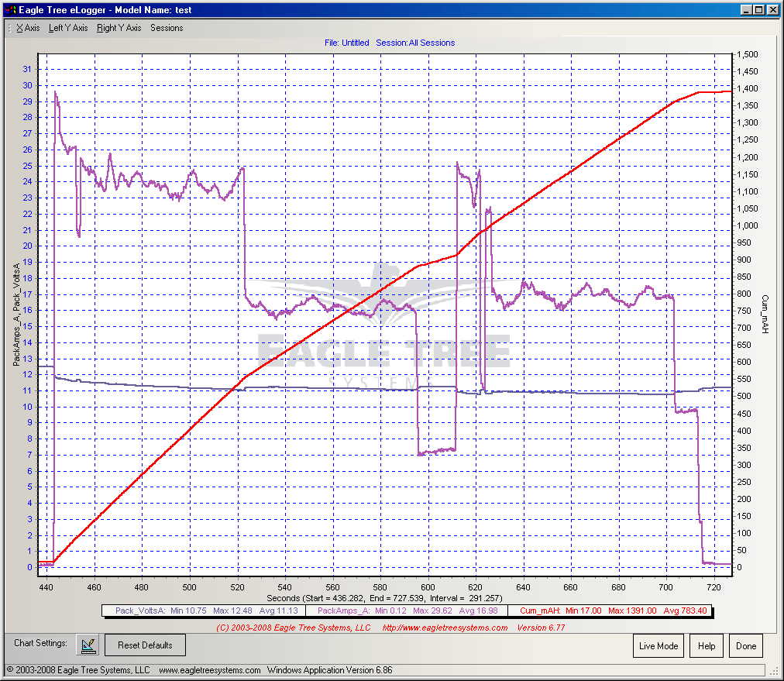Click the eagletreesystems.com URL in red copyright line
The height and width of the screenshot is (681, 784).
(445, 628)
